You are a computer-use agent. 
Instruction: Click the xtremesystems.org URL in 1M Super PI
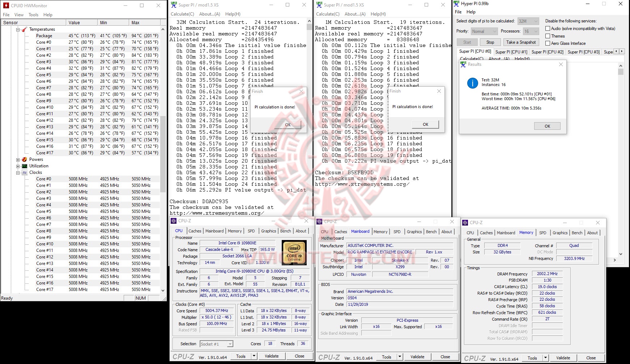click(362, 184)
